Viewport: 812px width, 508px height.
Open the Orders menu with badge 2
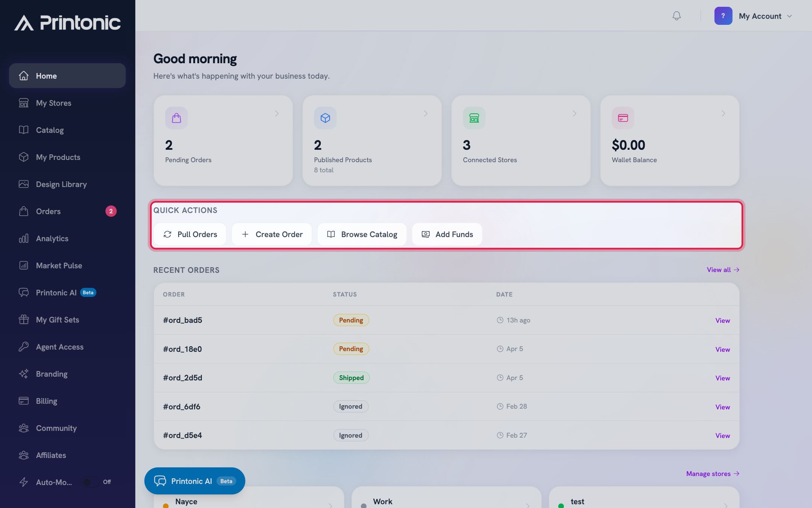67,211
